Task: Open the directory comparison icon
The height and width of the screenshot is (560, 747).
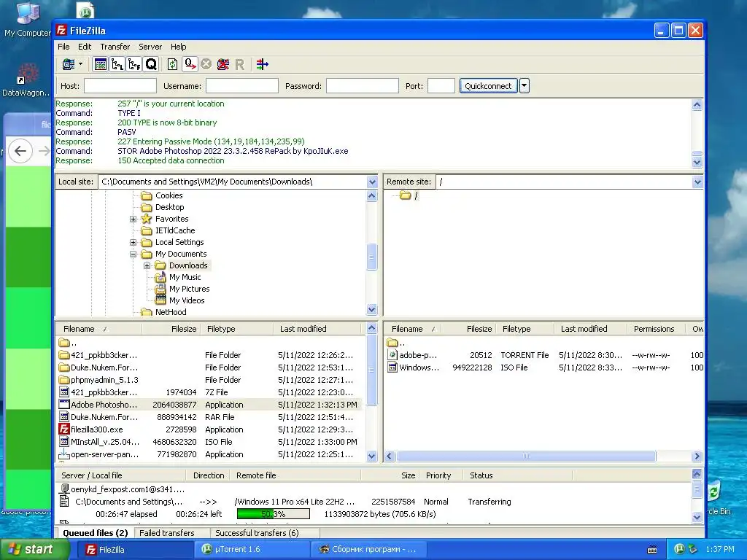Action: [262, 64]
